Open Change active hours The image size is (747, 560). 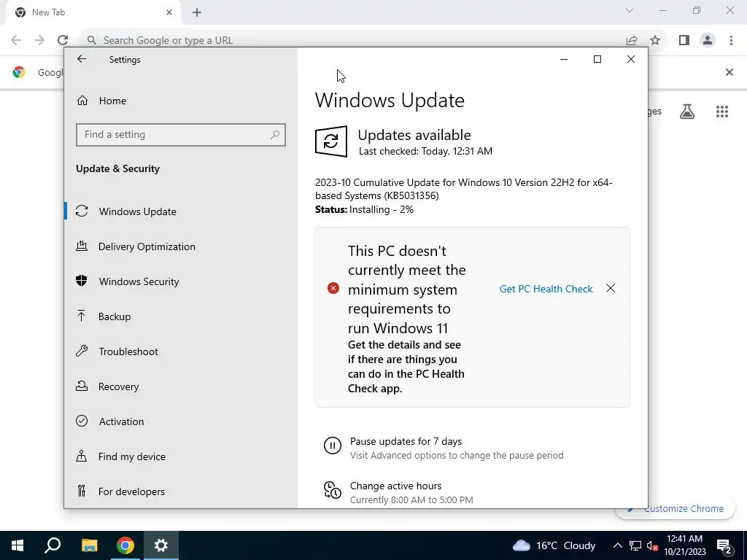coord(395,486)
